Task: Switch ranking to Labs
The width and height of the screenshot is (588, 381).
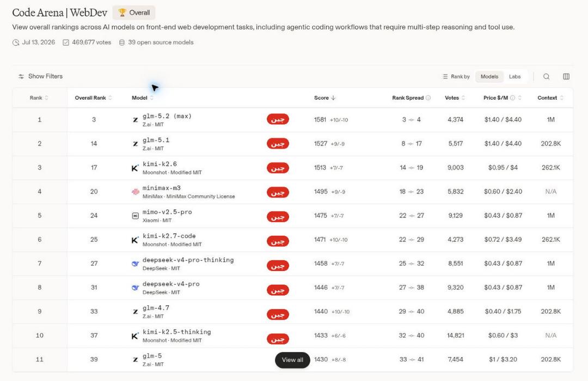Action: point(514,76)
